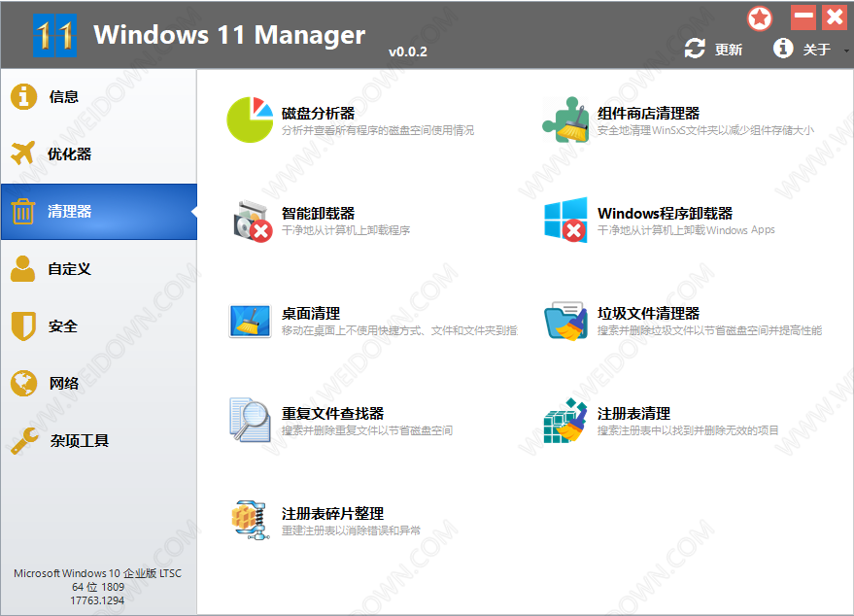Click the Windows 11 Manager logo
Viewport: 854px width, 616px height.
54,36
